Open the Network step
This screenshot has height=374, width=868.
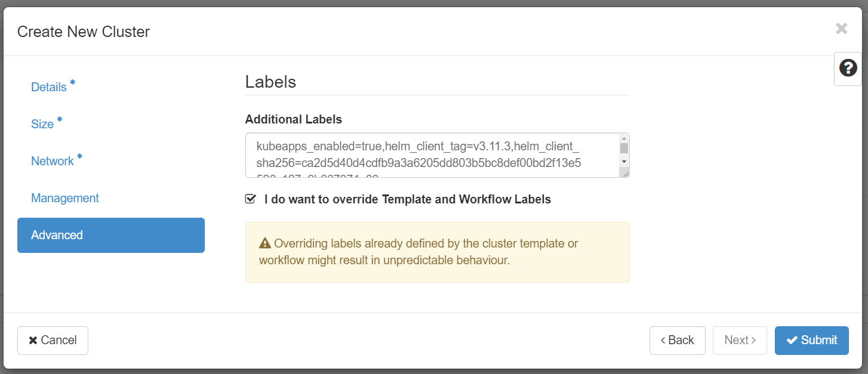[x=53, y=161]
